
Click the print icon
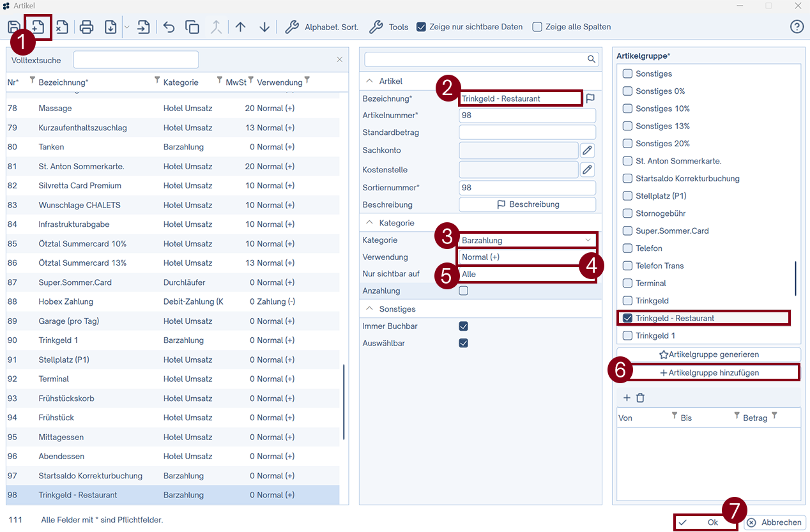(87, 27)
